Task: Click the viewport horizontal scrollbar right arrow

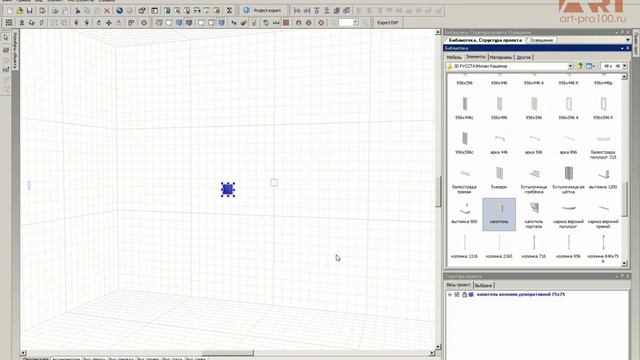Action: tap(432, 353)
